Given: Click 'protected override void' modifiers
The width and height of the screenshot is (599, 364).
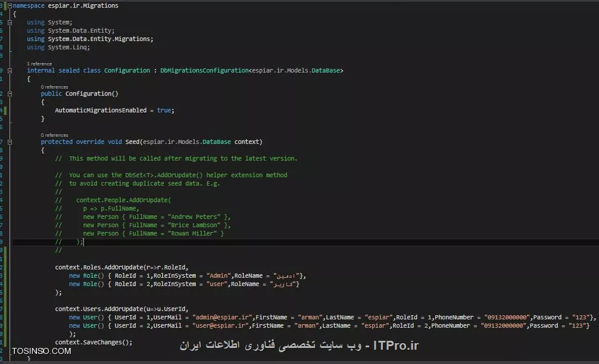Looking at the screenshot, I should (82, 142).
